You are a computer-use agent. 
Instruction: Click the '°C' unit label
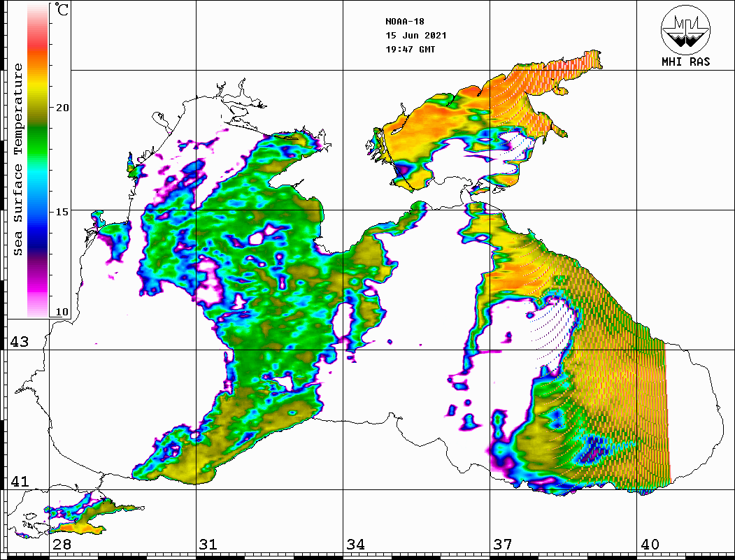click(62, 9)
